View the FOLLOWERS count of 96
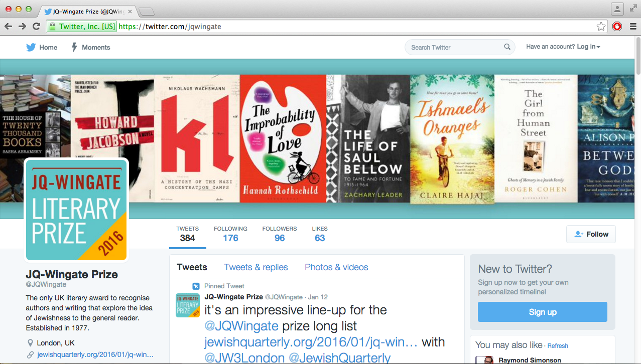641x364 pixels. tap(279, 234)
